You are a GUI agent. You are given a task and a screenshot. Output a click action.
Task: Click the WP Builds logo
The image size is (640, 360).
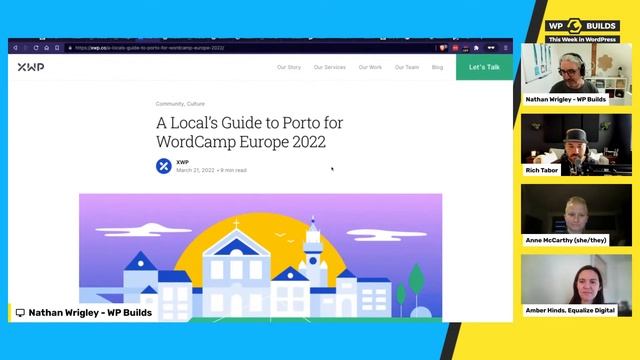pyautogui.click(x=582, y=26)
